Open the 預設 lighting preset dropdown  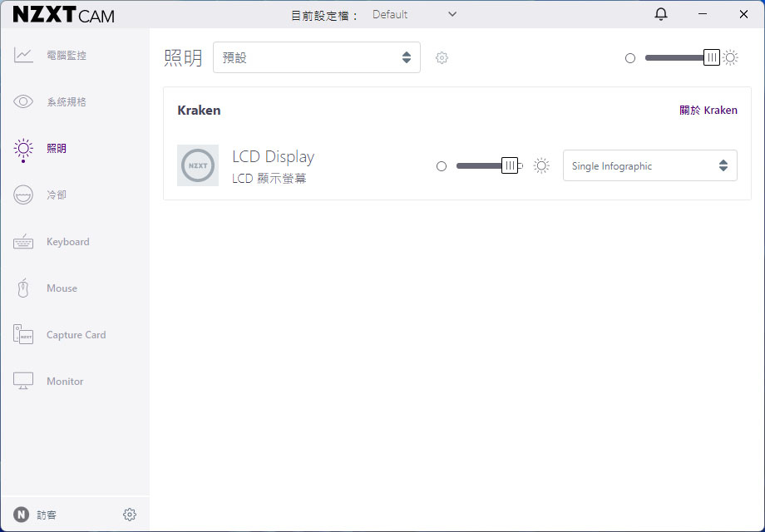tap(317, 57)
